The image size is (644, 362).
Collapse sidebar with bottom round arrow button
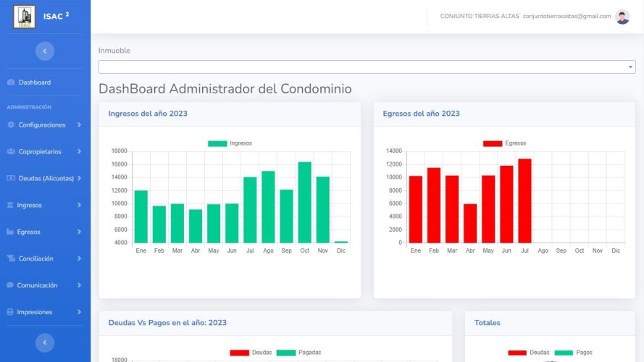[x=45, y=342]
